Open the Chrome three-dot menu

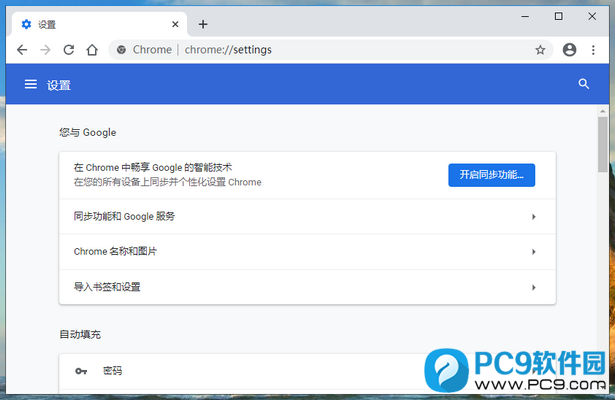pyautogui.click(x=593, y=50)
